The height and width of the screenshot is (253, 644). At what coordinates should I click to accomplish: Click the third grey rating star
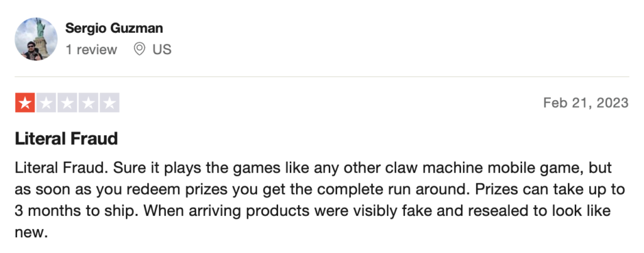pyautogui.click(x=67, y=103)
